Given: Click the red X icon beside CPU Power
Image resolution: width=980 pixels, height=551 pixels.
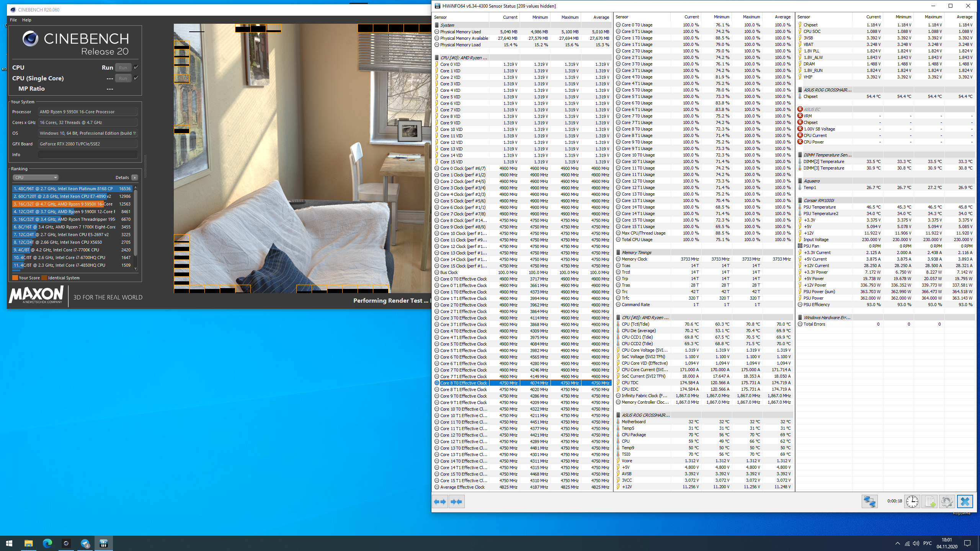Looking at the screenshot, I should (800, 142).
